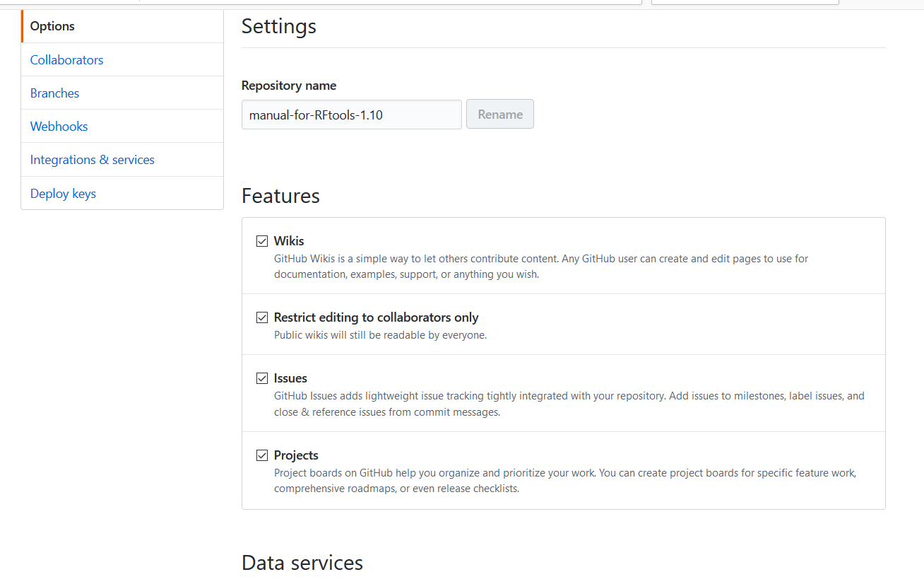Go to the Collaborators settings page
Screen dimensions: 924x584
click(66, 60)
